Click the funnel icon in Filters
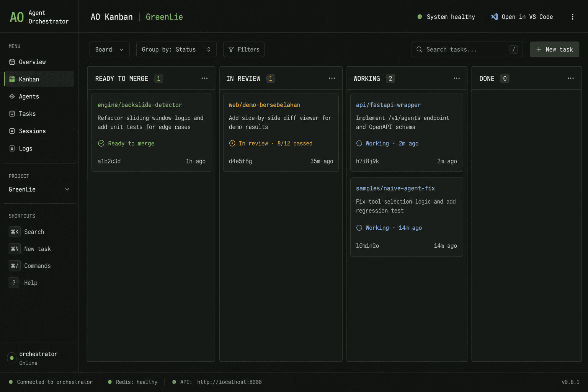 (x=231, y=49)
